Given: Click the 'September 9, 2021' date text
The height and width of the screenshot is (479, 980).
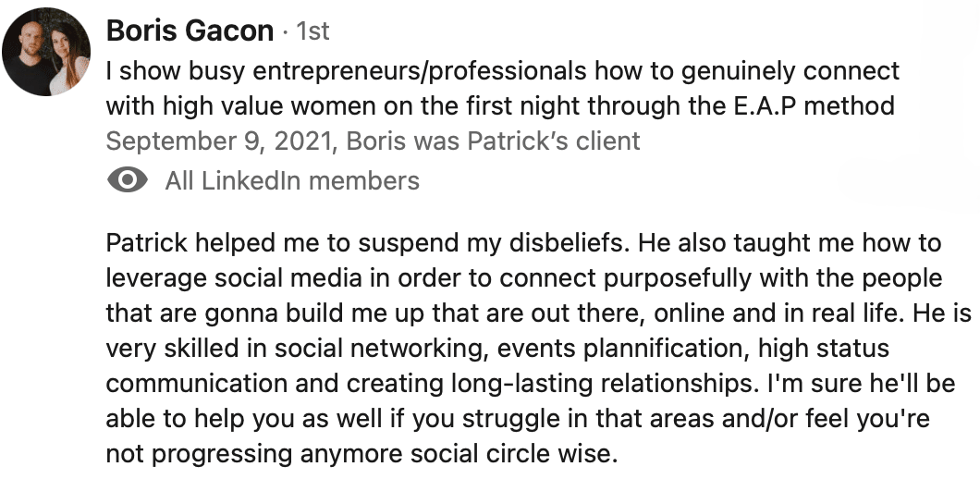Looking at the screenshot, I should pyautogui.click(x=218, y=141).
